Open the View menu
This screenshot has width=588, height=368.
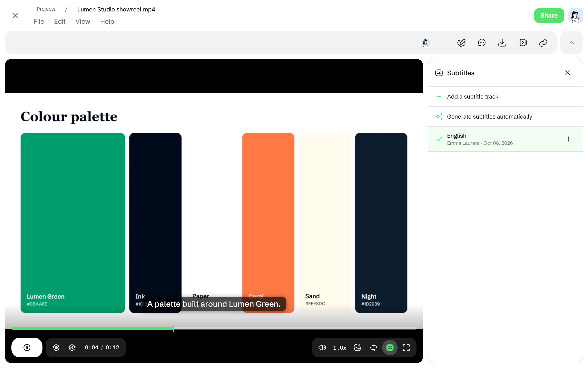[83, 21]
